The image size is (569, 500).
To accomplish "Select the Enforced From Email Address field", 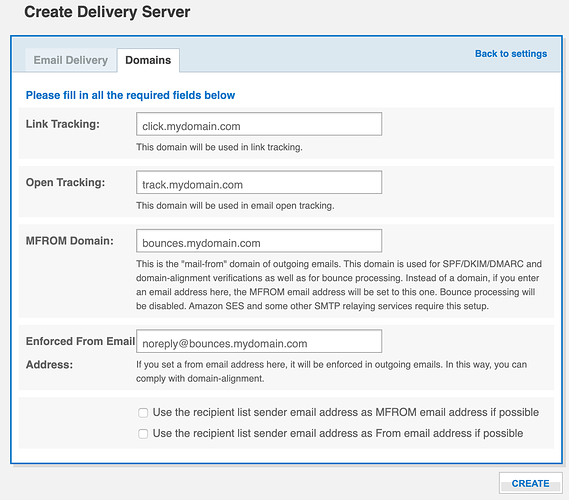I will pos(259,341).
